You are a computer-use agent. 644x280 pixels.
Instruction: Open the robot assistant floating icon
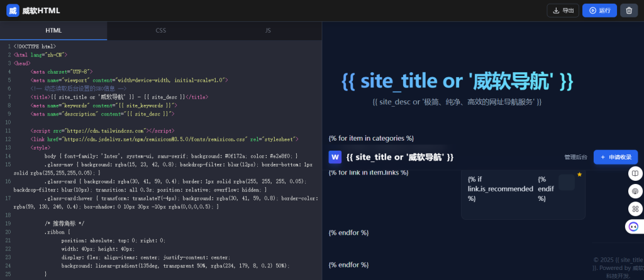click(634, 226)
